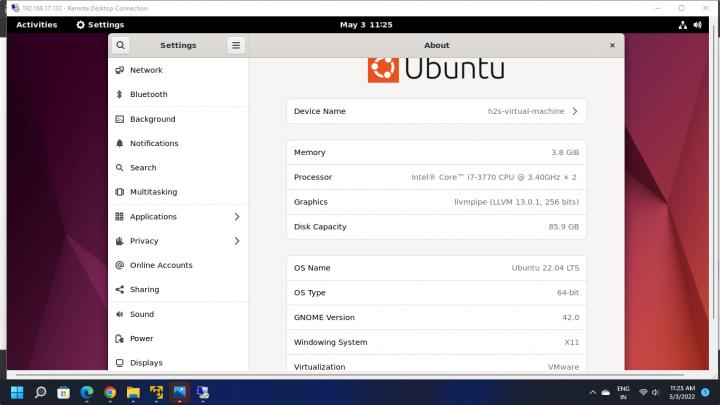Click the Wi-Fi icon in Windows tray
The height and width of the screenshot is (405, 720).
(x=643, y=393)
